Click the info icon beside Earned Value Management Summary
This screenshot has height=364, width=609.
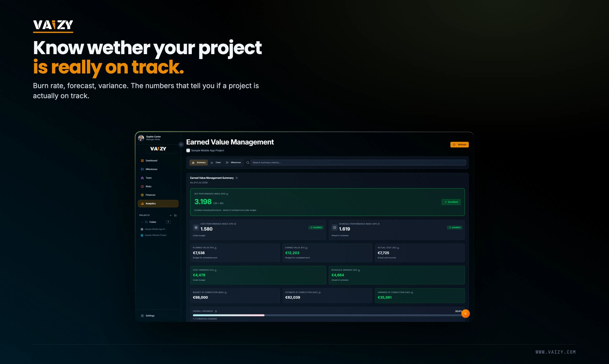click(236, 178)
